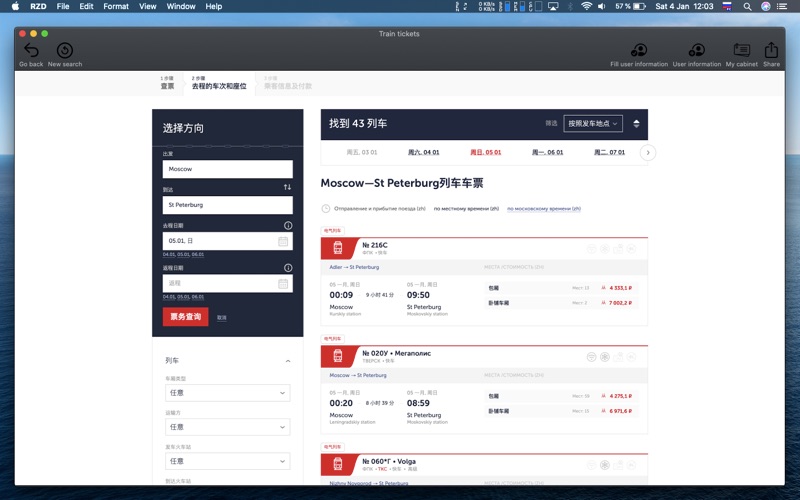Select the 周一, 06.01 date tab
Screen dimensions: 800x500
point(547,153)
